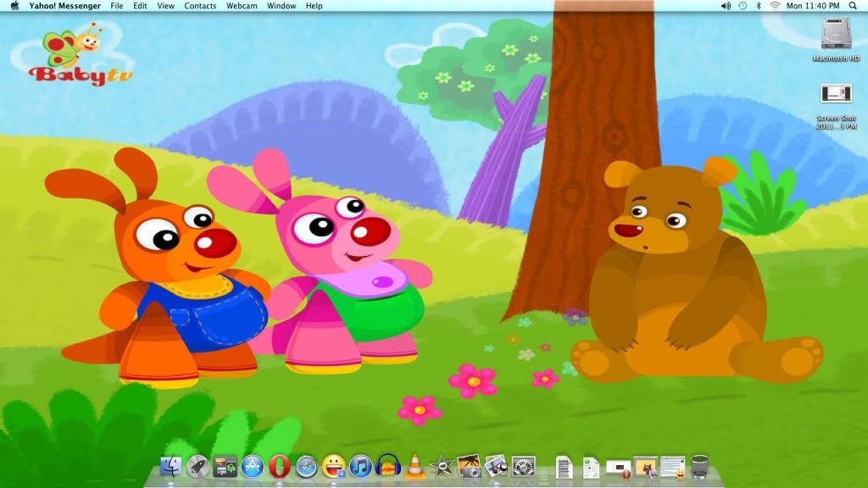The image size is (868, 488).
Task: Open the Edit menu
Action: (140, 6)
